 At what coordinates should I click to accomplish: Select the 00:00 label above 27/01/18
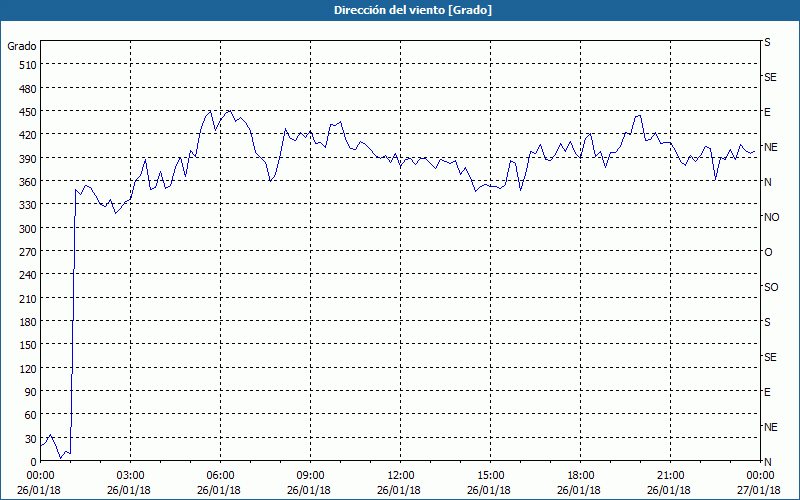coord(760,476)
